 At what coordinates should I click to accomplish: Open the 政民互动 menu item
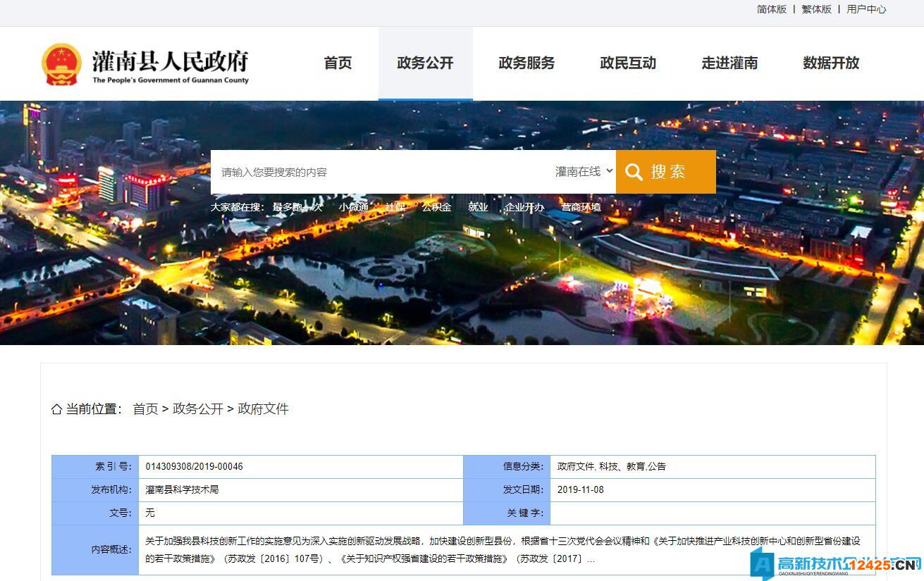click(627, 63)
